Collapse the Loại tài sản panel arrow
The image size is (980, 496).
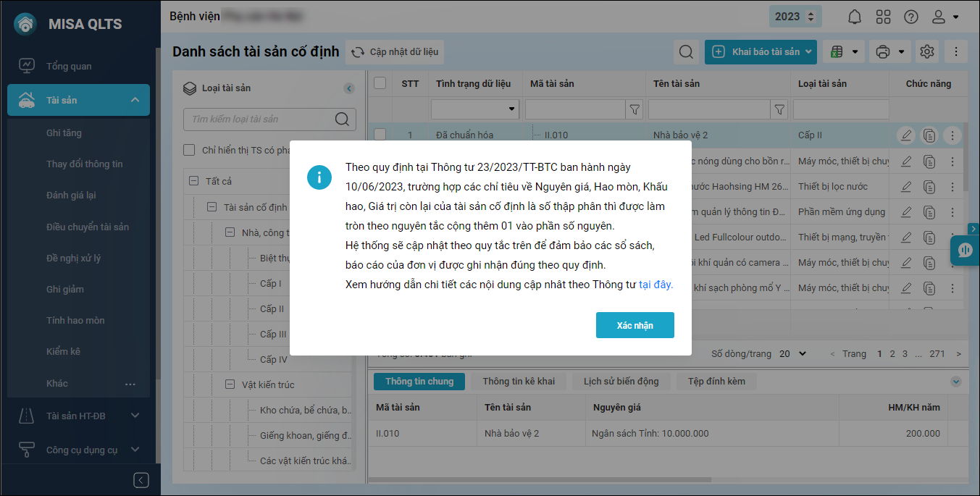pyautogui.click(x=349, y=88)
